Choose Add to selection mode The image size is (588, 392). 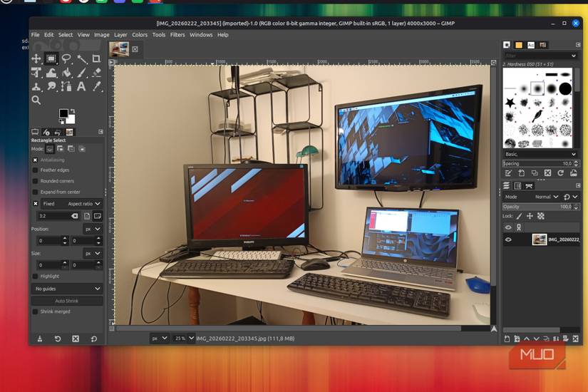coord(60,149)
